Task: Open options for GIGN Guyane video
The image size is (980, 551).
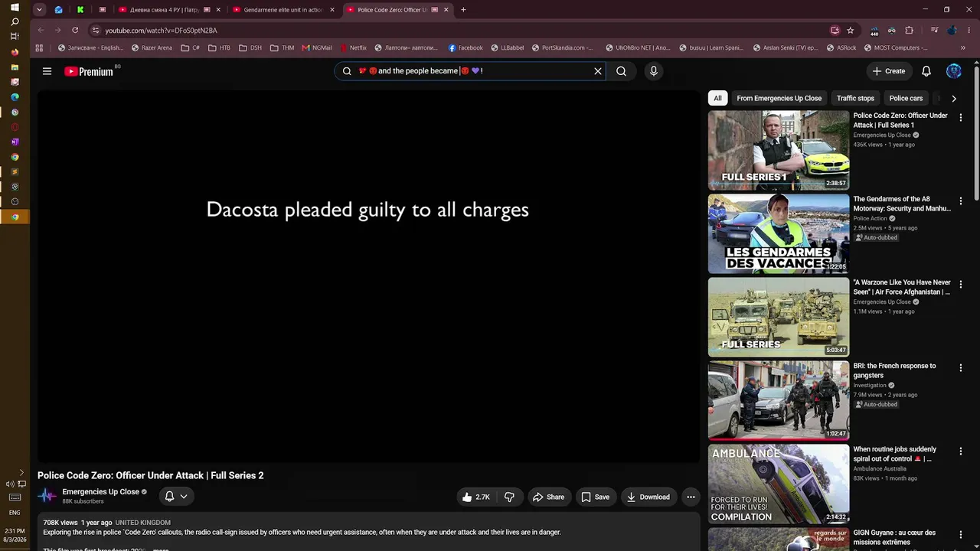Action: (961, 535)
